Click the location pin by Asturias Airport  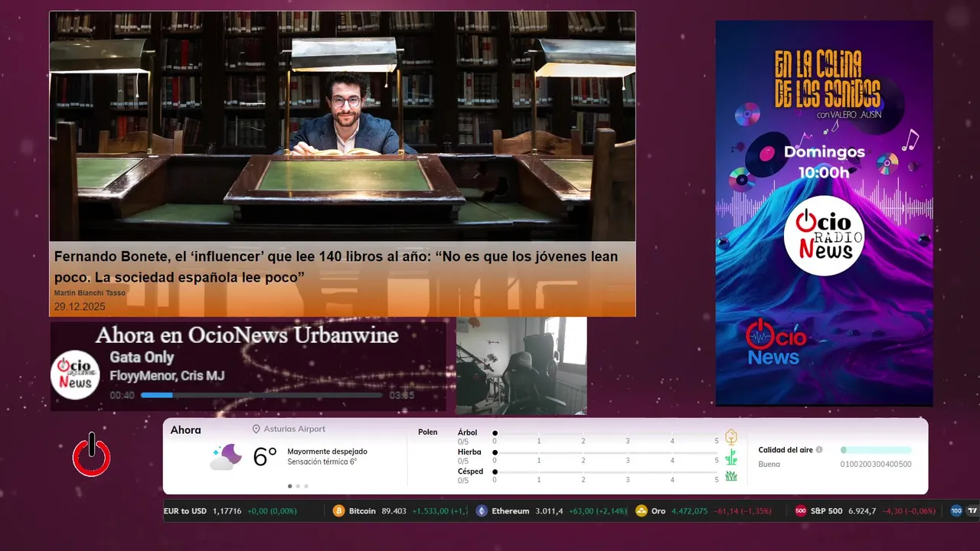click(256, 429)
